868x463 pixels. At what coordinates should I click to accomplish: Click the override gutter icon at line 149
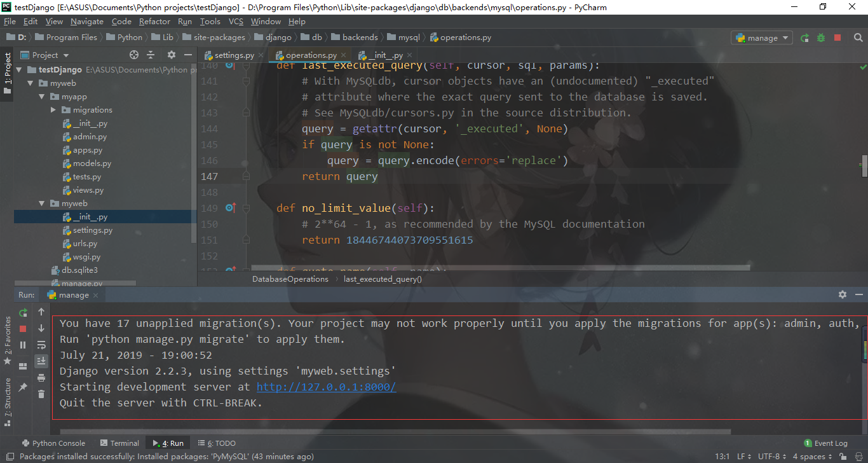(231, 208)
